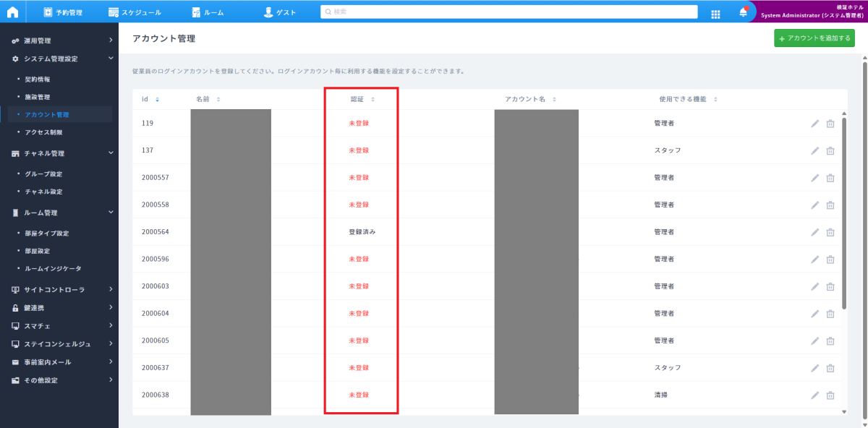Open the notifications bell
The image size is (868, 428).
tap(743, 12)
